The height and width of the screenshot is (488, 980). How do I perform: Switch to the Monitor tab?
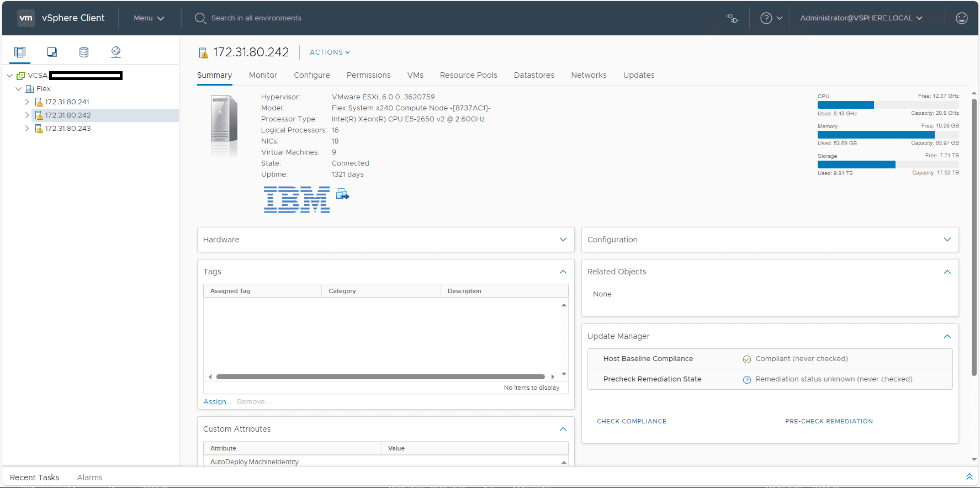(x=263, y=75)
